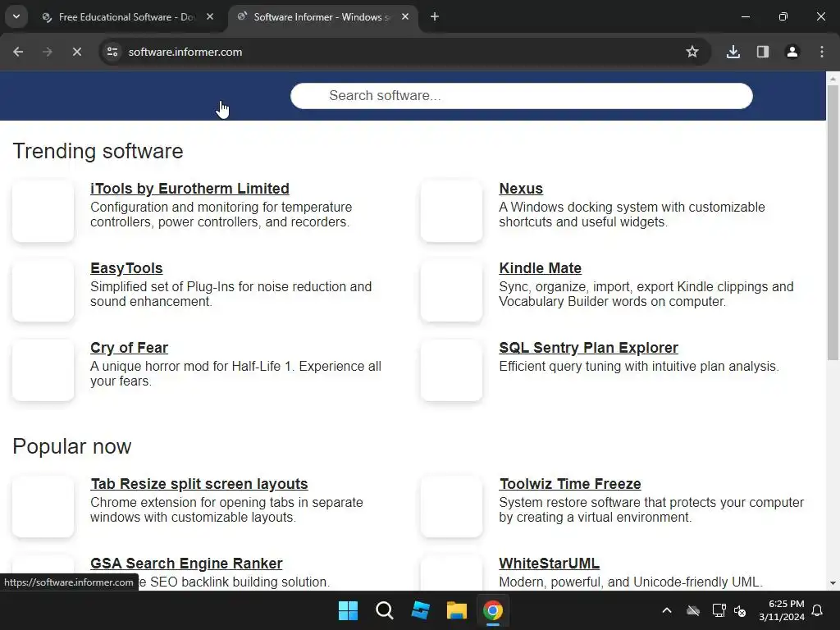Viewport: 840px width, 630px height.
Task: Expand the tab search dropdown
Action: 16,16
